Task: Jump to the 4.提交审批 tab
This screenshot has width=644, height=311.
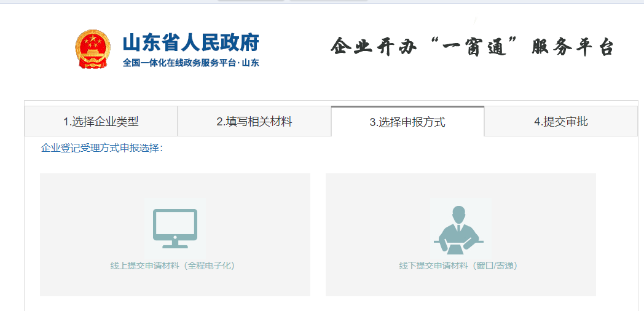Action: pos(560,122)
